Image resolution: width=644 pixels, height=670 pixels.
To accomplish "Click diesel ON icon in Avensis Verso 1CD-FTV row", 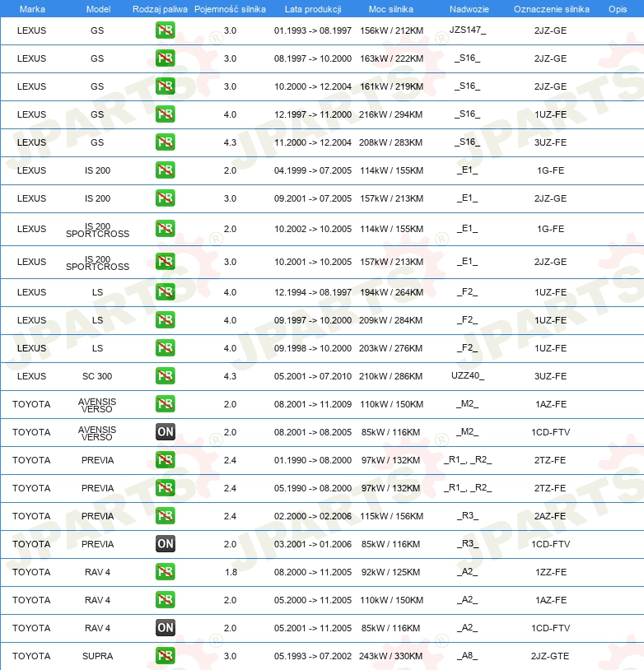I will coord(165,432).
